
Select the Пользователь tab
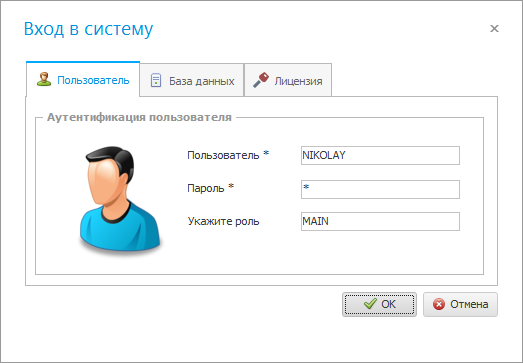click(83, 79)
